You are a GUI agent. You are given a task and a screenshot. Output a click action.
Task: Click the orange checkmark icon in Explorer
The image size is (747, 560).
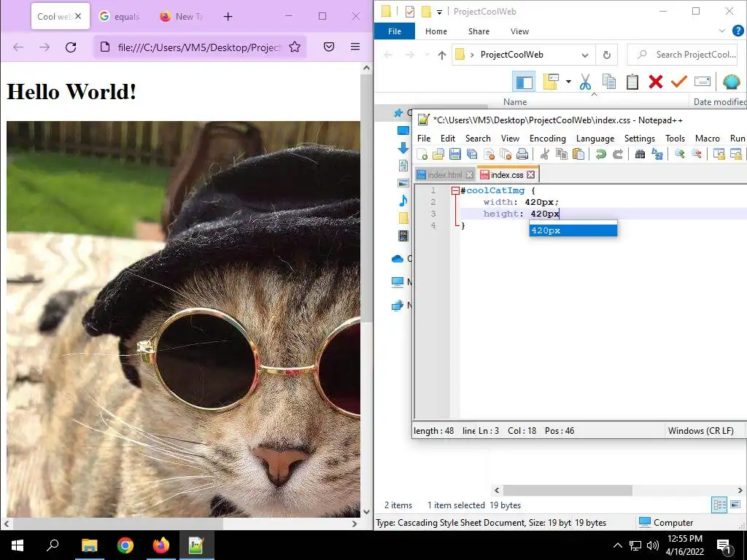[679, 82]
